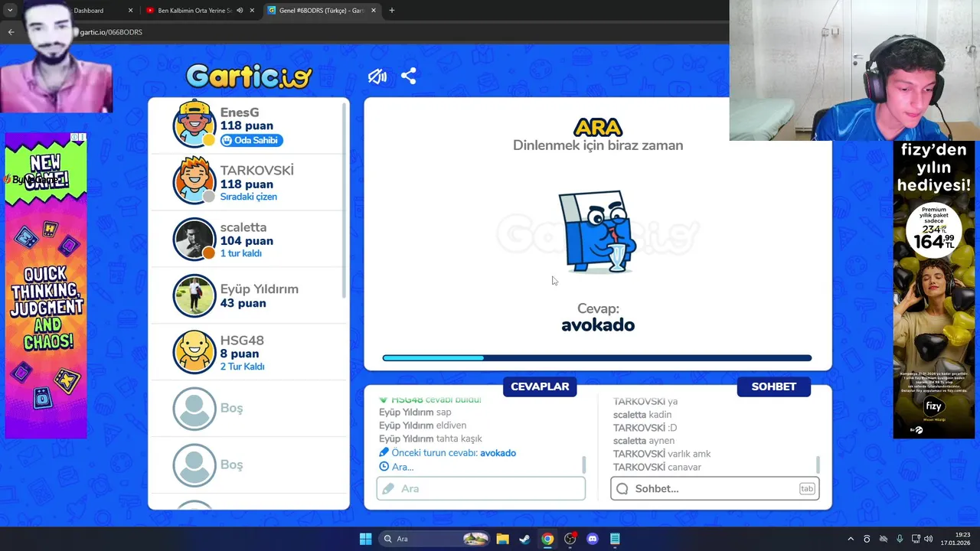Expand hidden system tray icons chevron
Screen dimensions: 980x551
click(x=850, y=539)
